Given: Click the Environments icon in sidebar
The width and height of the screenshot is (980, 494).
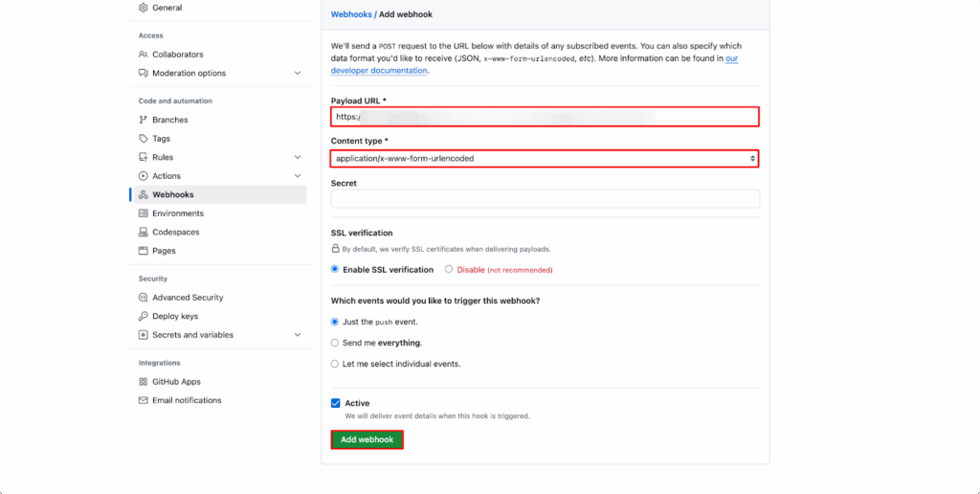Looking at the screenshot, I should coord(144,213).
